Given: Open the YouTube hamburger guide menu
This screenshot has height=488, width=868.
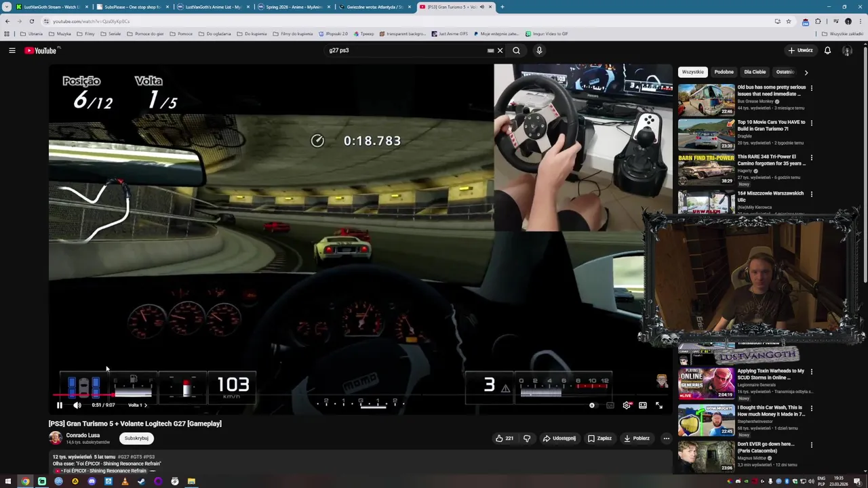Looking at the screenshot, I should point(12,50).
